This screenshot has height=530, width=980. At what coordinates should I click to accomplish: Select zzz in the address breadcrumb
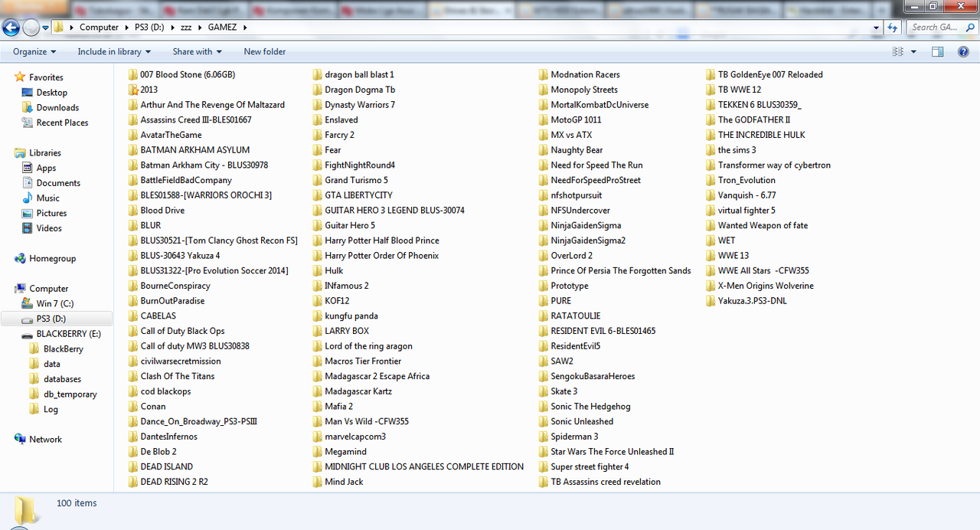coord(186,28)
